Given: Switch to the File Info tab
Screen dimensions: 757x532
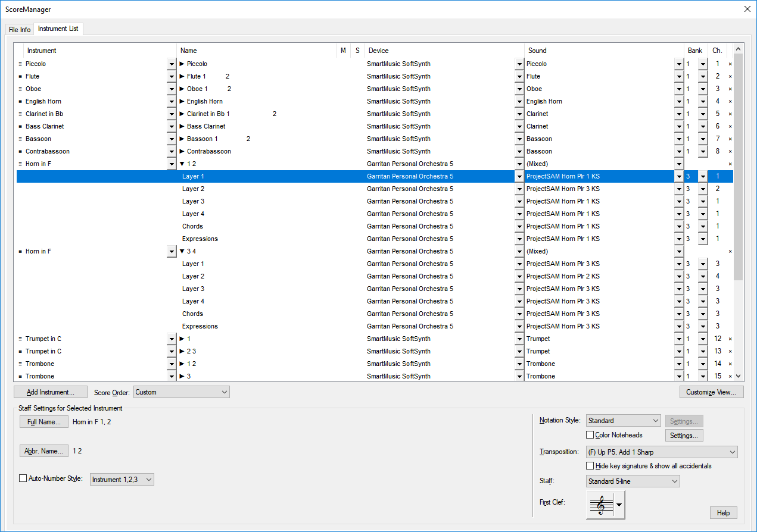Looking at the screenshot, I should point(20,30).
